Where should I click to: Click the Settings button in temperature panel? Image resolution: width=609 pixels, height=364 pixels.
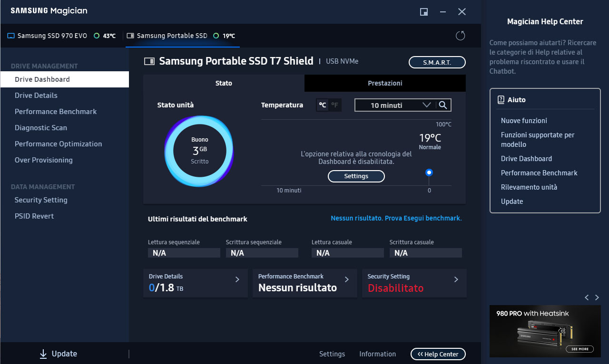click(x=356, y=176)
